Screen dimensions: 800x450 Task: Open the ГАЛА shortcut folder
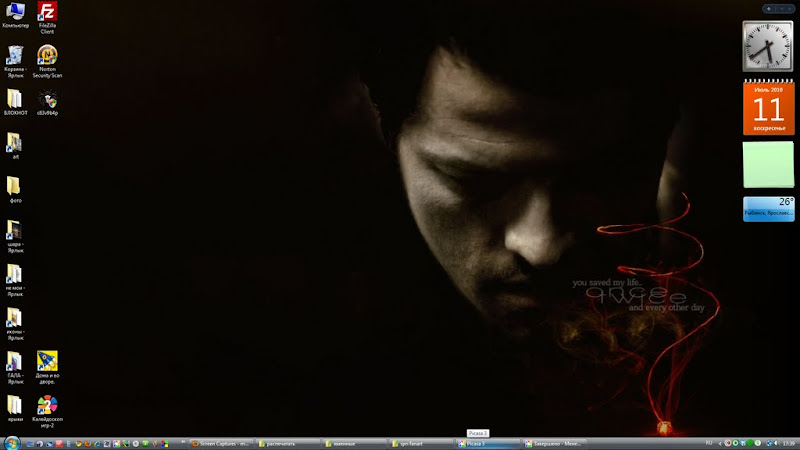(15, 367)
